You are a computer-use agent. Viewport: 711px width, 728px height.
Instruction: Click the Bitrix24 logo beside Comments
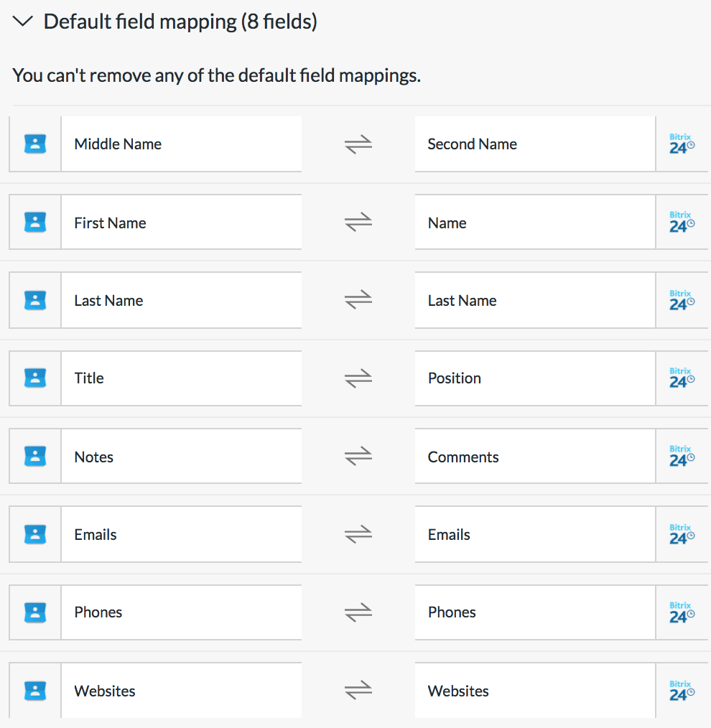(682, 456)
